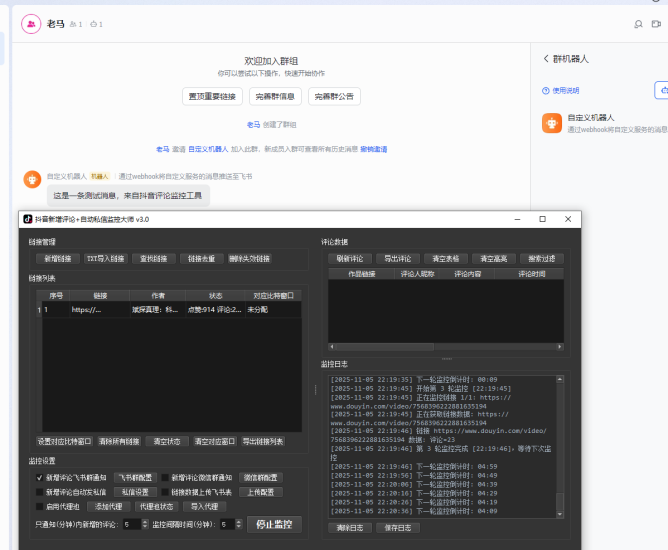Click the 链接去重 button
Viewport: 668px width, 550px height.
click(202, 259)
